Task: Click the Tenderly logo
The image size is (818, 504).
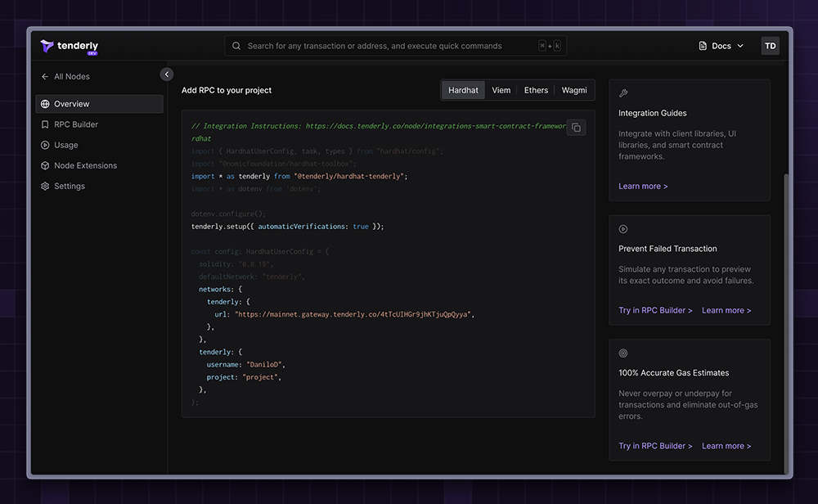Action: point(69,47)
